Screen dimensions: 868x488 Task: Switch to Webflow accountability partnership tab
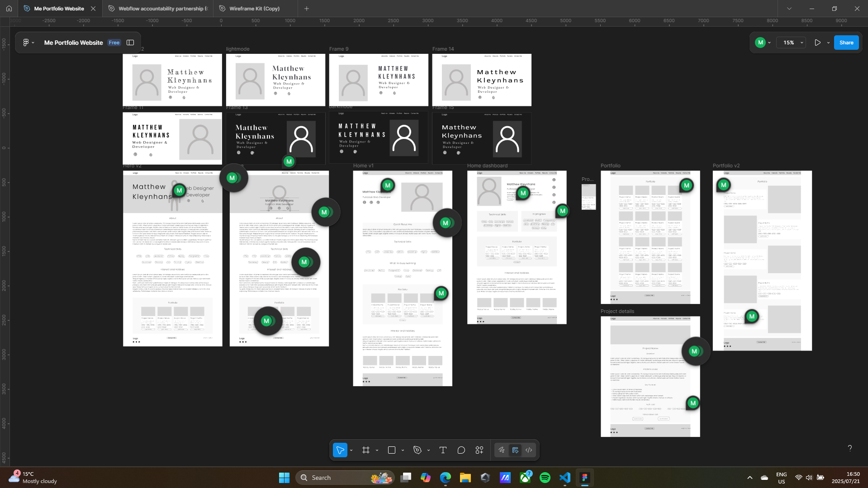(162, 9)
